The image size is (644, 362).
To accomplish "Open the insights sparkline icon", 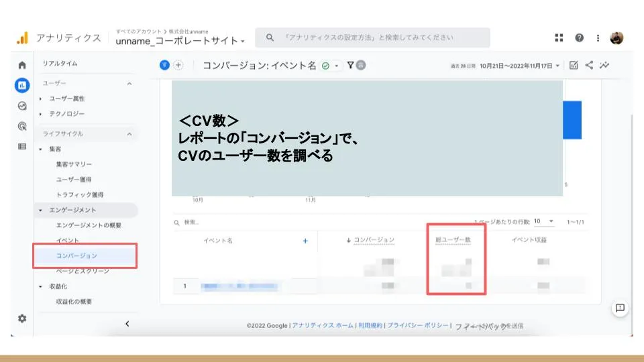I will click(x=604, y=65).
